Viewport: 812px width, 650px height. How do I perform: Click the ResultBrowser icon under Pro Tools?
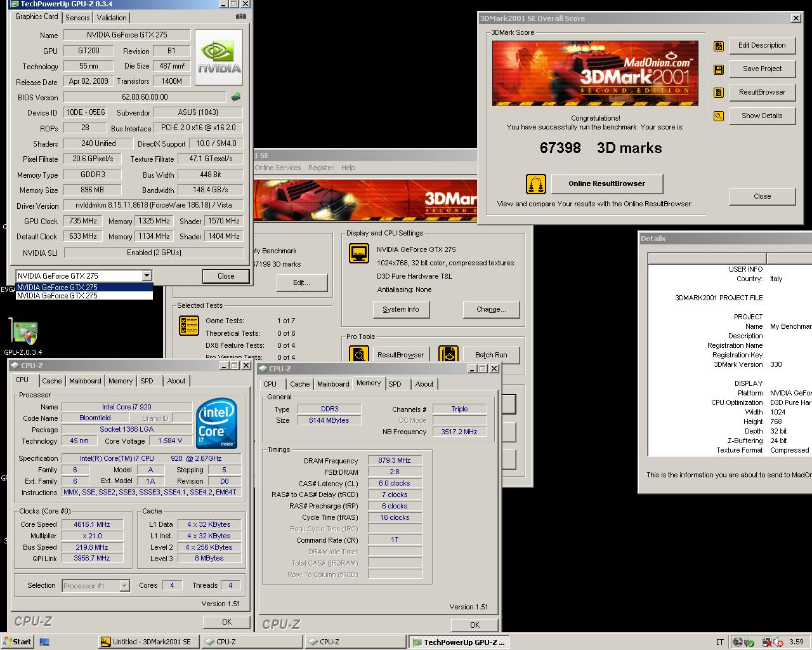point(359,355)
